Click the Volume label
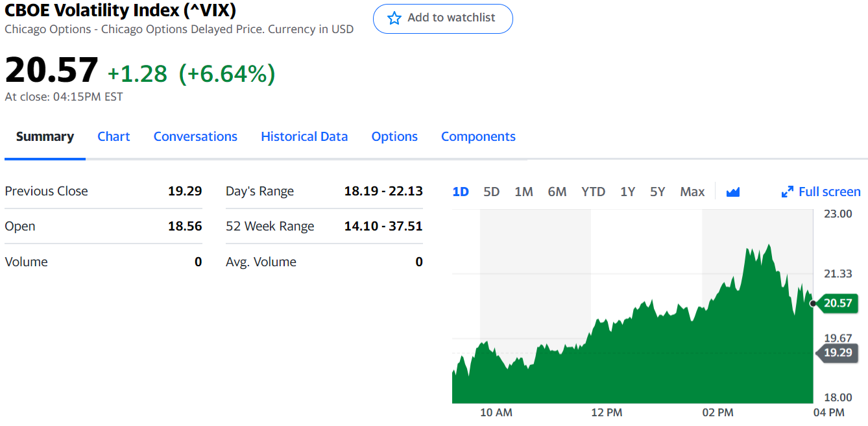Screen dimensions: 868x426 coord(26,262)
